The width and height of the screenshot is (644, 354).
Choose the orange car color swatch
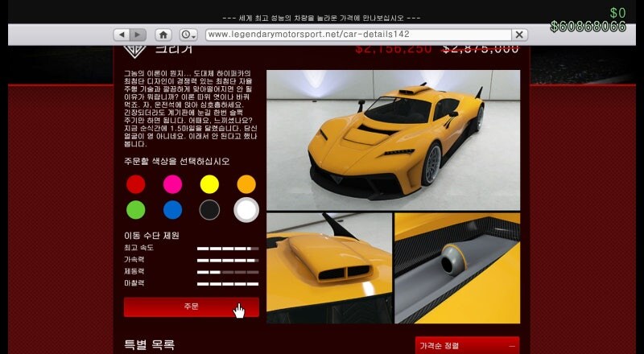tap(246, 184)
